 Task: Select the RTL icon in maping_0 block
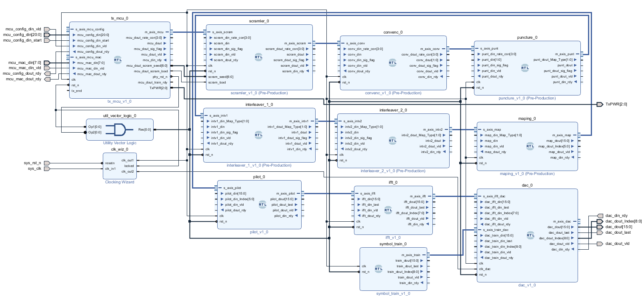pyautogui.click(x=530, y=146)
